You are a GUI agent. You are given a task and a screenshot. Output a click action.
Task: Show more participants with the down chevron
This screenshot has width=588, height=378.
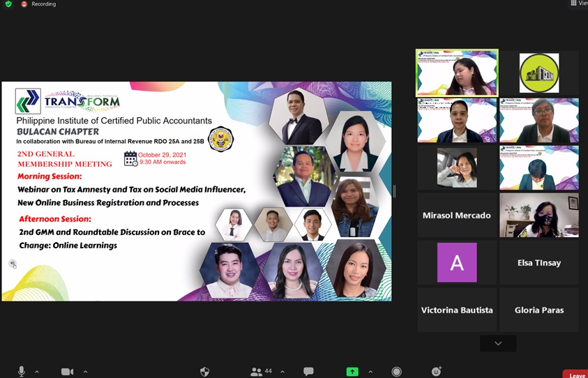click(498, 343)
